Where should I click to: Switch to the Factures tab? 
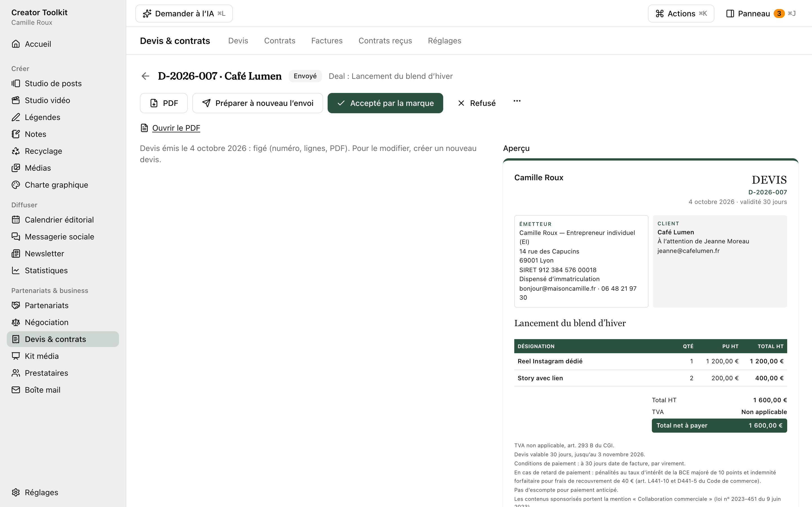coord(327,41)
